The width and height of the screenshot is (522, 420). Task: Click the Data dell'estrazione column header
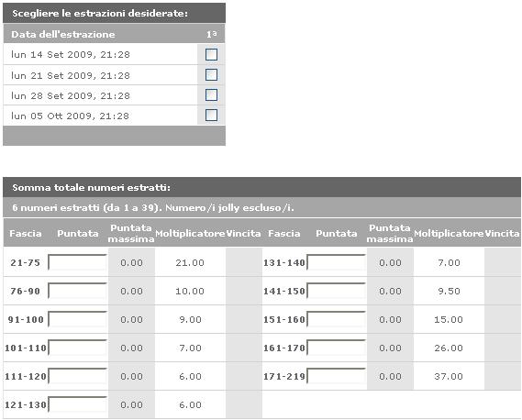click(63, 34)
